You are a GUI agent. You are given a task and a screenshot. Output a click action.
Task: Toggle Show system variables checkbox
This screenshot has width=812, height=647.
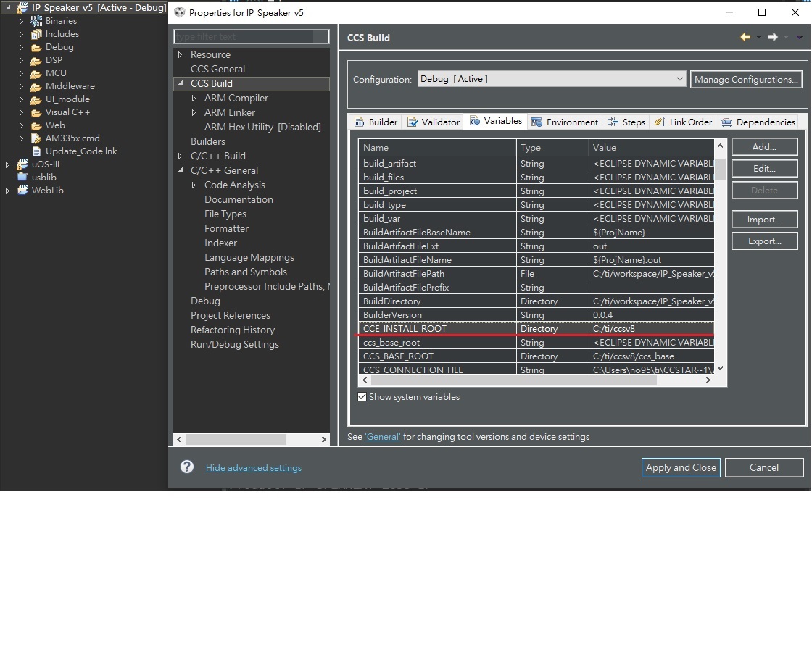point(362,397)
